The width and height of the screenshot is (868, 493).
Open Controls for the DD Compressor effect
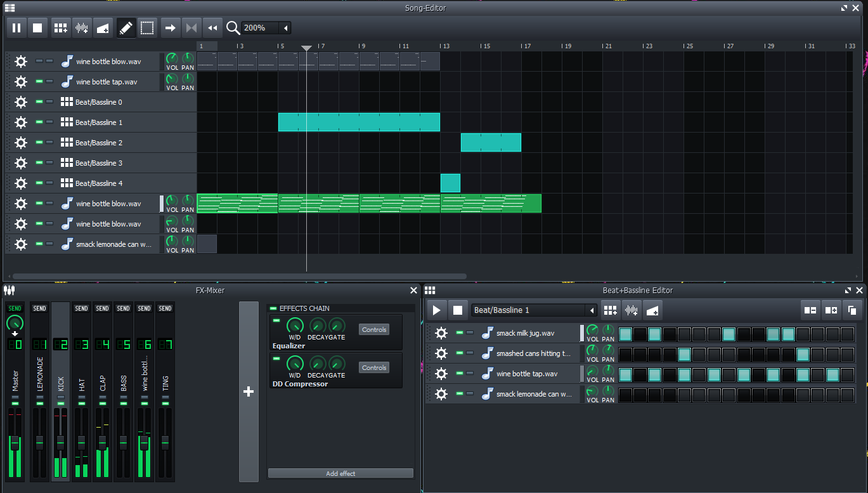(374, 368)
